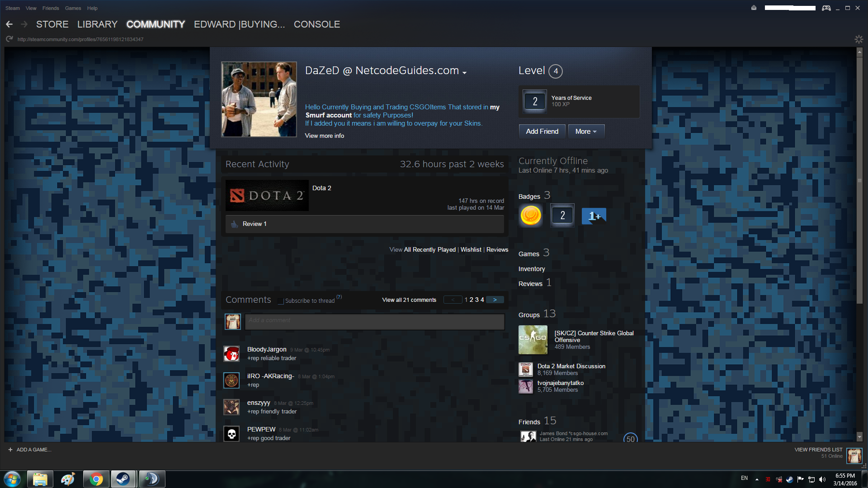The image size is (868, 488).
Task: Click the Dota 2 Market Discussion group icon
Action: click(x=525, y=369)
